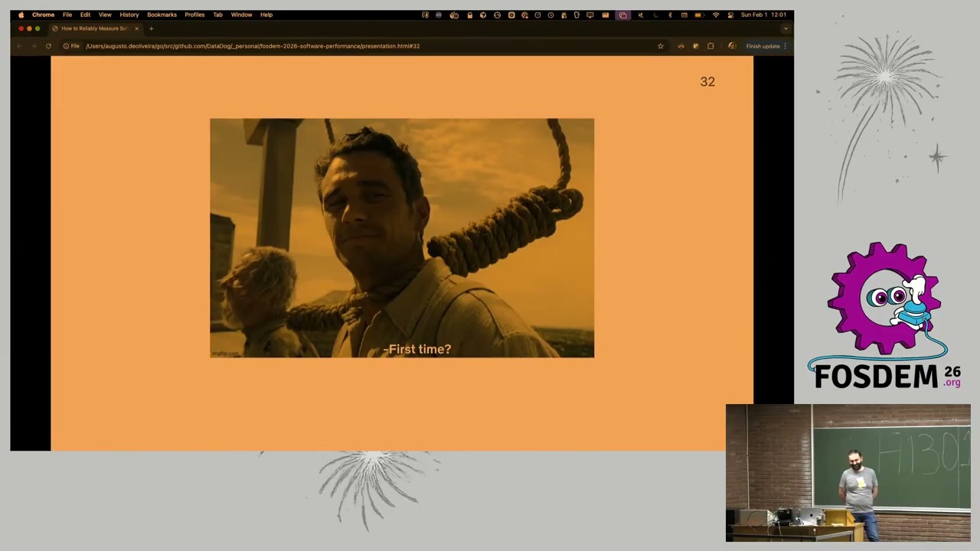Click the green fullscreen window button
This screenshot has width=980, height=551.
(x=38, y=28)
